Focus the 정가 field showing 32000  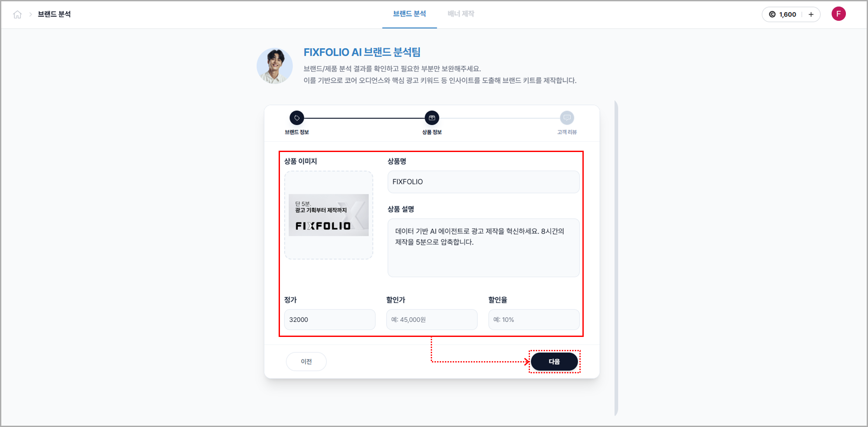(x=330, y=320)
